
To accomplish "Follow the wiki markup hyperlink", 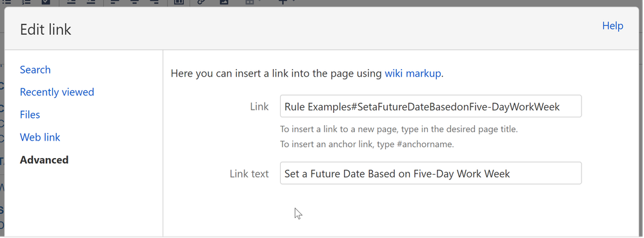I will point(413,74).
